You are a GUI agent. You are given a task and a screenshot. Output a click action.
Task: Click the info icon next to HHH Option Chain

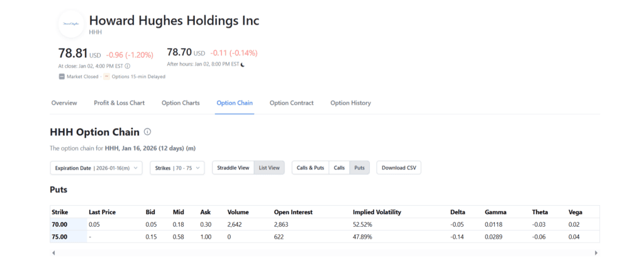(147, 132)
